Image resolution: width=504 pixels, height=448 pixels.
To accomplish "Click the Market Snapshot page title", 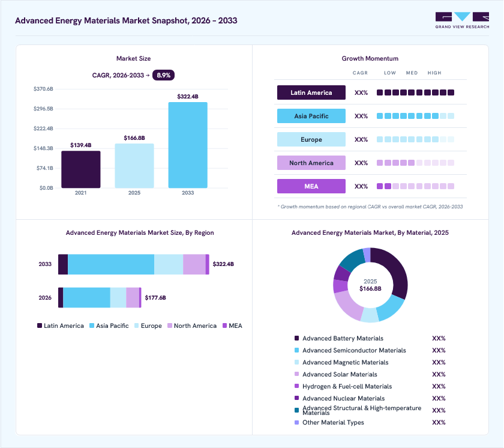I will tap(126, 20).
